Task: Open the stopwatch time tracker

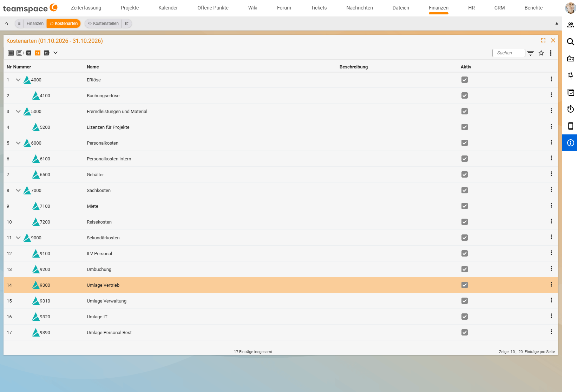Action: tap(571, 109)
